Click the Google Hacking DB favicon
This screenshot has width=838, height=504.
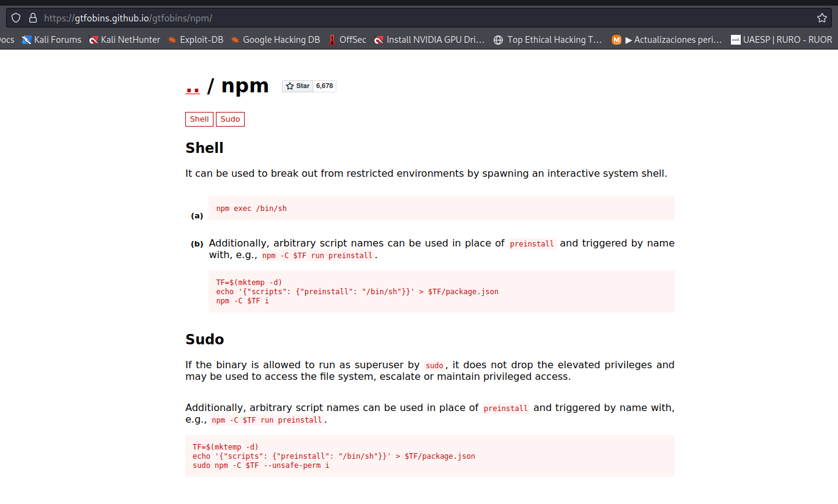click(235, 40)
